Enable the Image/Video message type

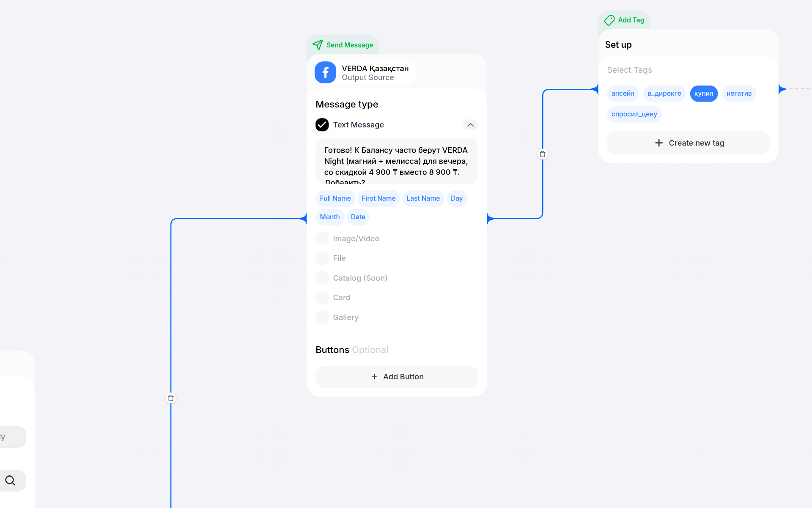[x=322, y=239]
